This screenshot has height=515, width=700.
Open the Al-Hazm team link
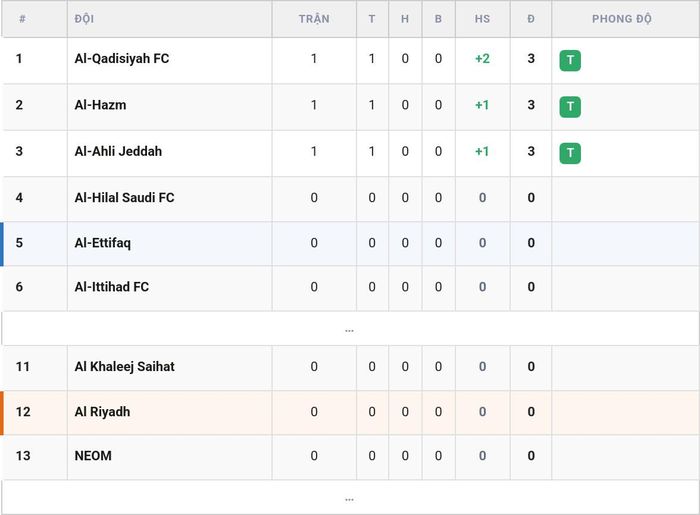pos(100,105)
